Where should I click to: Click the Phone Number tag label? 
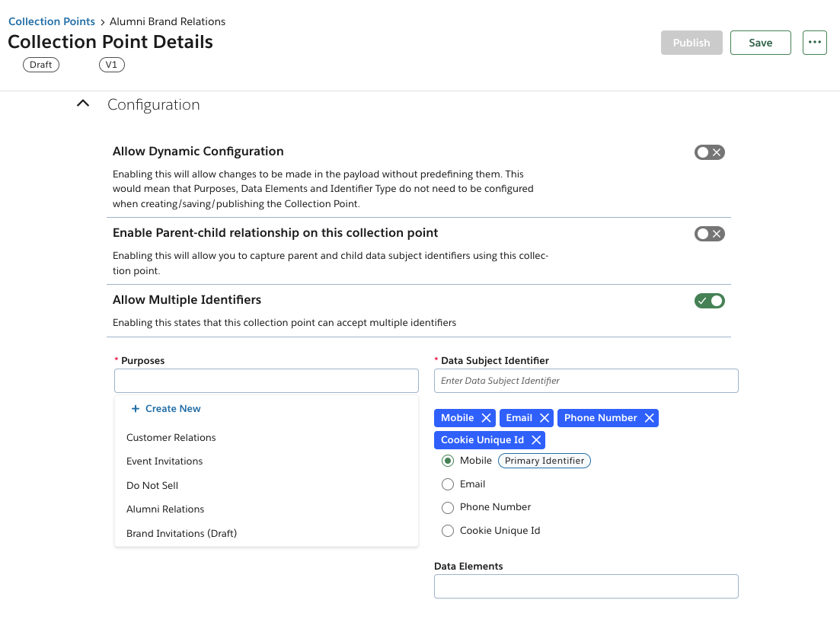click(600, 418)
